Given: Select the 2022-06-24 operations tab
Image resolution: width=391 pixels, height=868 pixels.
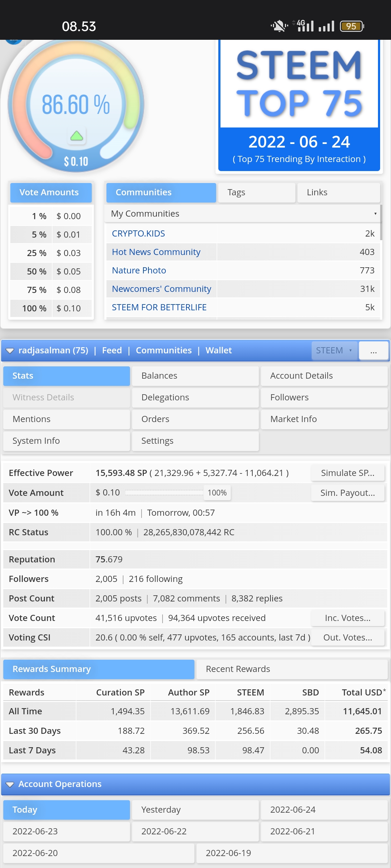Looking at the screenshot, I should tap(324, 810).
